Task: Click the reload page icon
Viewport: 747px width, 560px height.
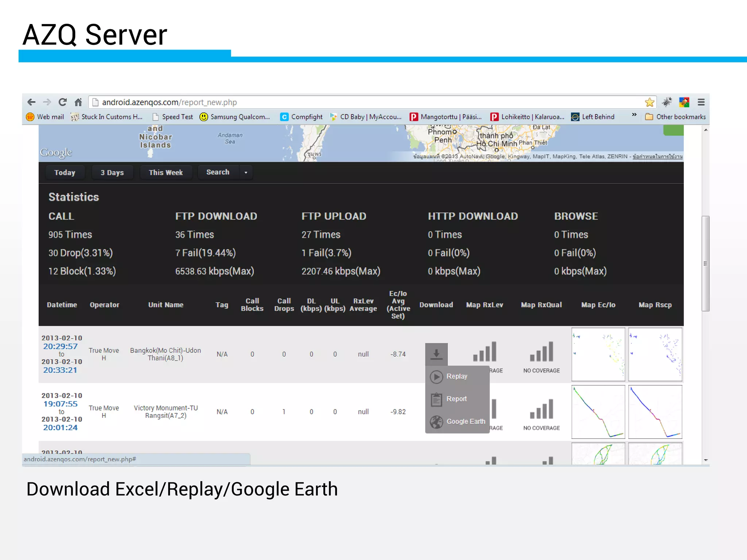Action: (62, 102)
